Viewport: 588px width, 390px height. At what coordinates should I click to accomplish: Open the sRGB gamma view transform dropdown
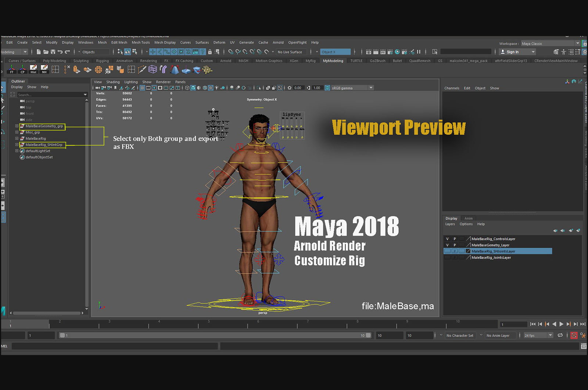click(x=352, y=88)
